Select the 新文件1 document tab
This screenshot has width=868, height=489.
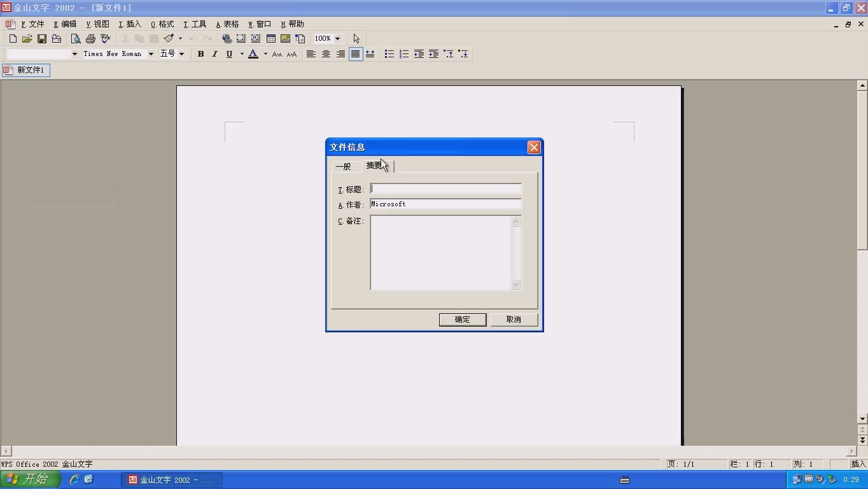(25, 70)
